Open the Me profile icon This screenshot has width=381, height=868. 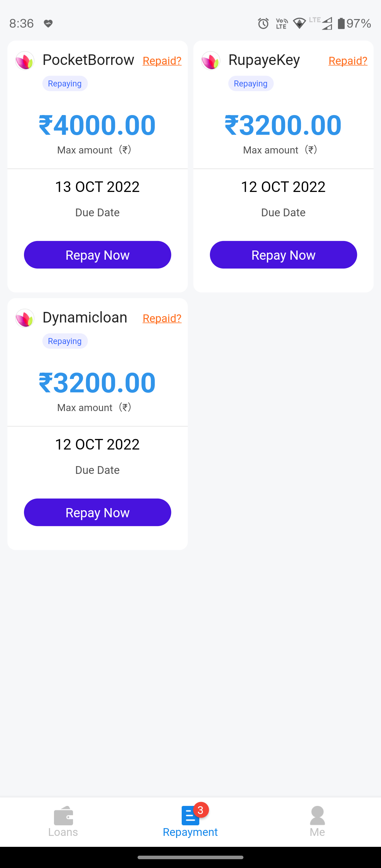point(317,815)
